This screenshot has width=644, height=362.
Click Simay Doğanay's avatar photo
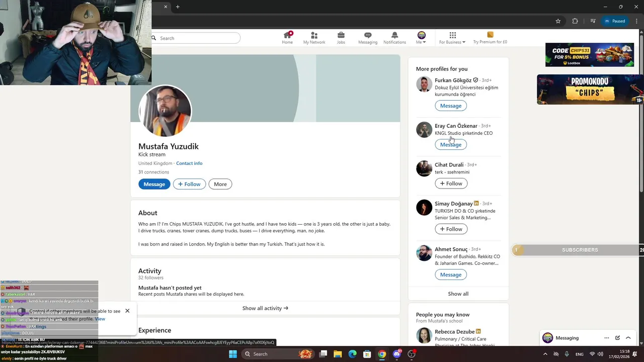(x=424, y=207)
